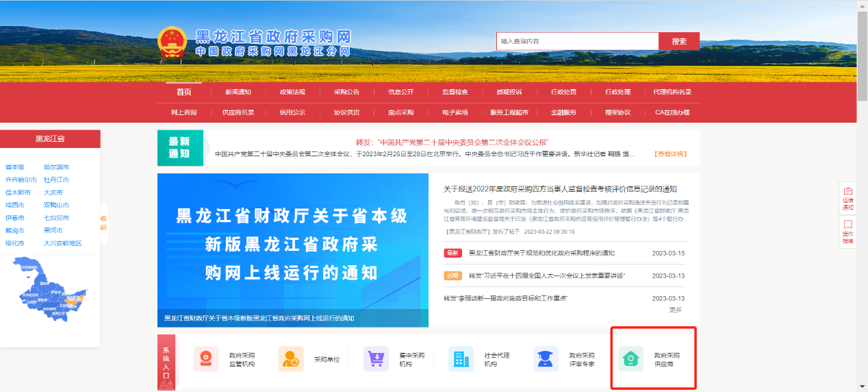Image resolution: width=868 pixels, height=392 pixels.
Task: Open the 集中采购机构 shopping cart icon
Action: (376, 359)
